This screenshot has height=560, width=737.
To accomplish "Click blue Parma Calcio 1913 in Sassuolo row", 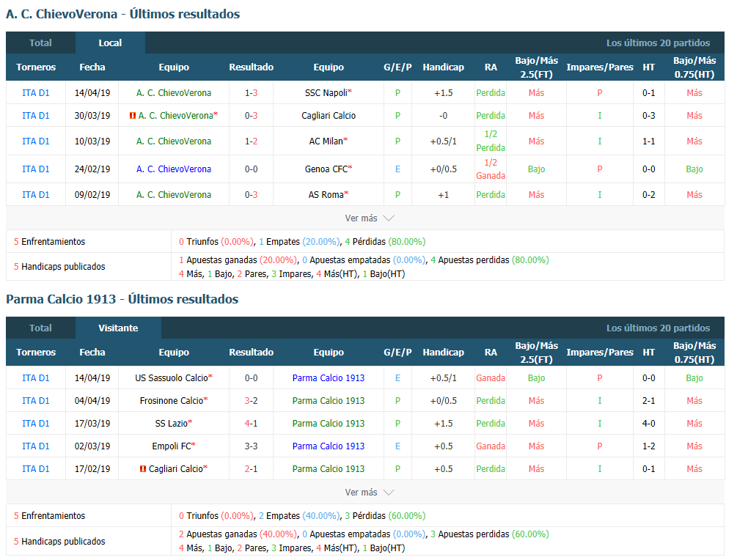I will click(329, 378).
